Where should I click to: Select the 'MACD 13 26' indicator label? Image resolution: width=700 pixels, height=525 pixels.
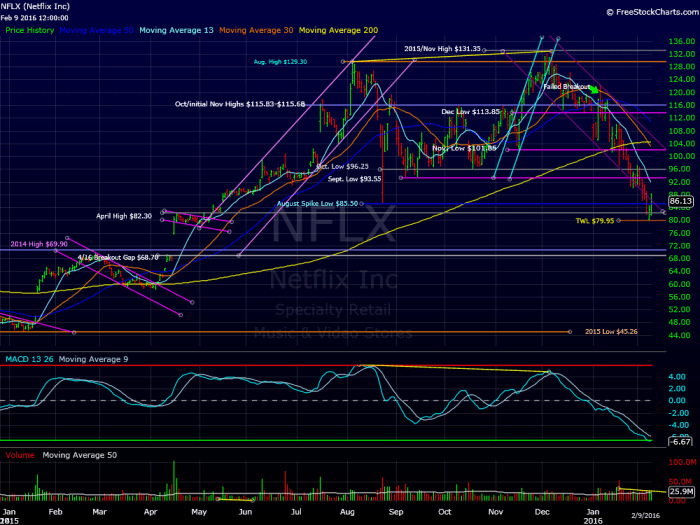click(x=29, y=359)
